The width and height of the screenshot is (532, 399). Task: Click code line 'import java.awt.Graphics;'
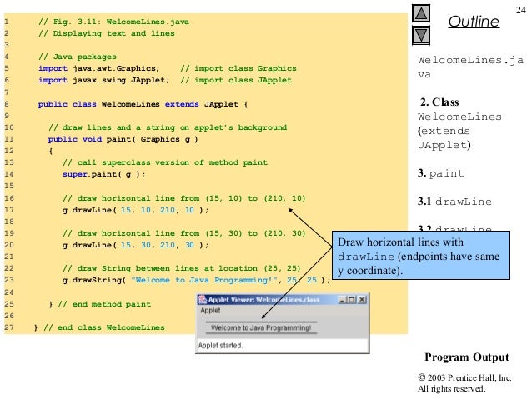pos(98,68)
